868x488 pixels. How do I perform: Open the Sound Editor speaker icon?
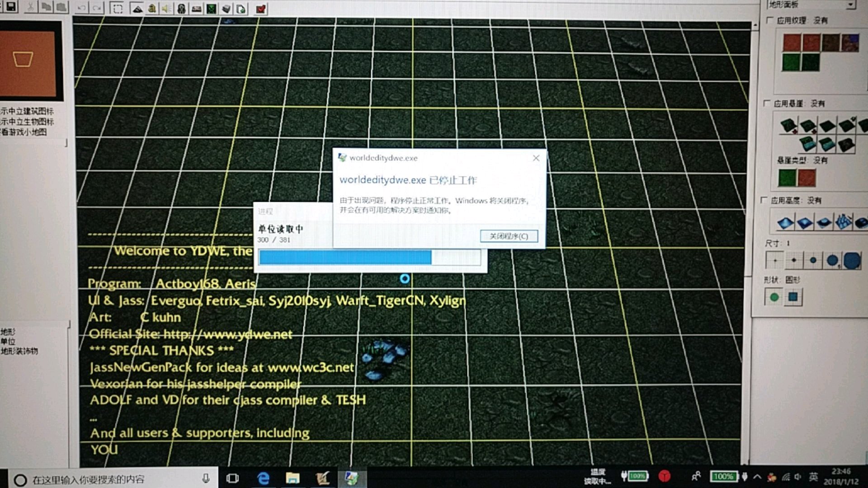click(166, 9)
